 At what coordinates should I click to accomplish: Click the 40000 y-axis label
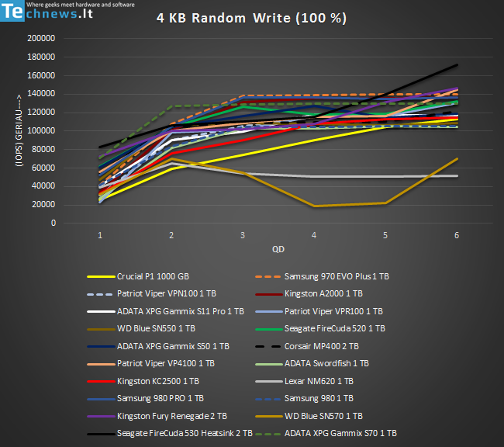[x=43, y=186]
